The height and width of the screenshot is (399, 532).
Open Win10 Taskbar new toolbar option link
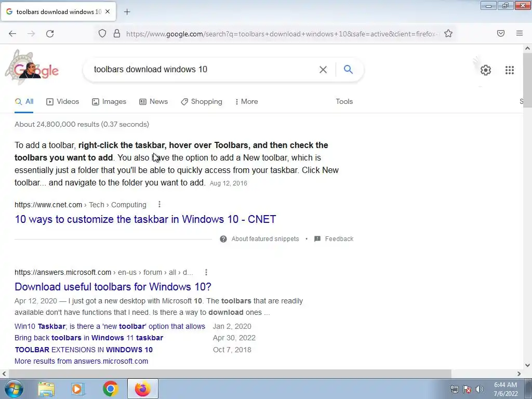tap(110, 326)
